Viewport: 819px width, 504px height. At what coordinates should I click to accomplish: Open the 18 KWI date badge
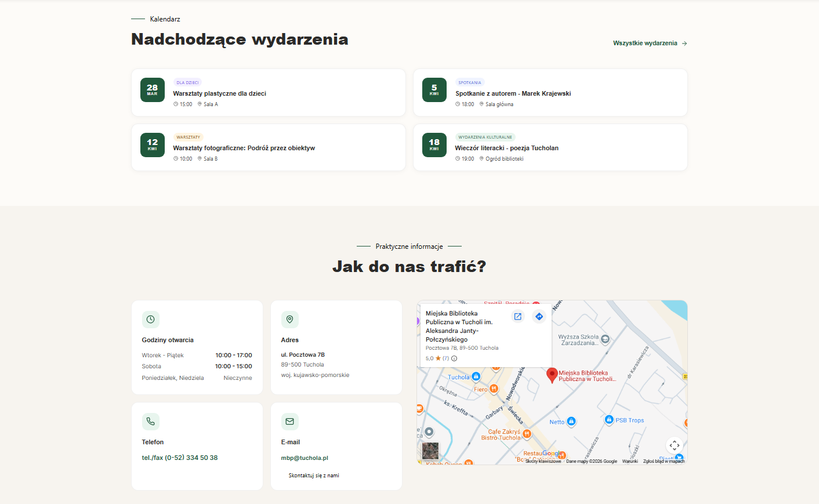pos(434,144)
